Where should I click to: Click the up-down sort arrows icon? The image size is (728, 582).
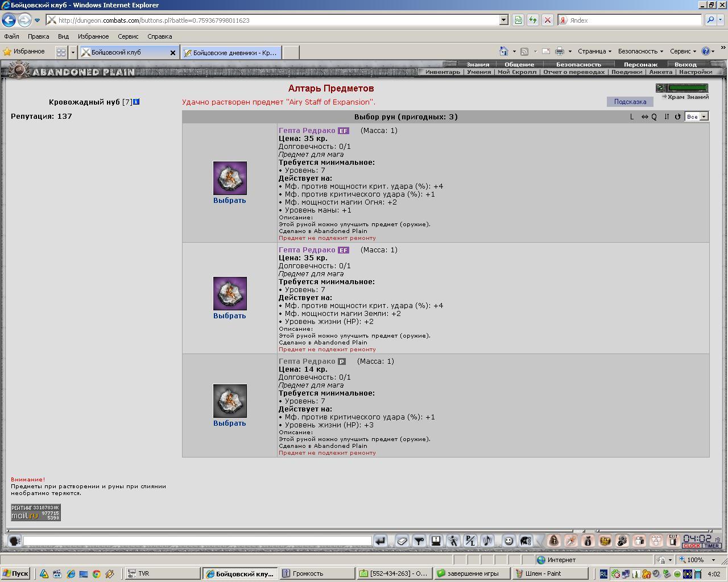[x=667, y=117]
